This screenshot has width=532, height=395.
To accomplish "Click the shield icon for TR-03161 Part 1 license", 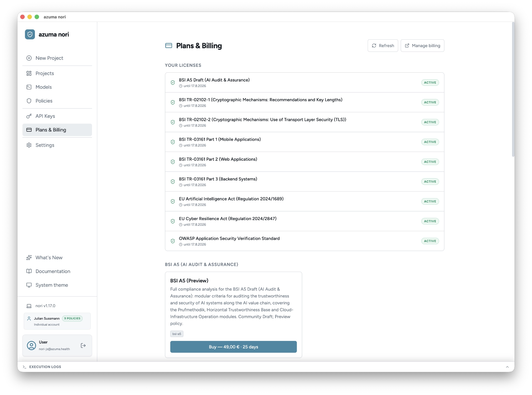I will [173, 142].
